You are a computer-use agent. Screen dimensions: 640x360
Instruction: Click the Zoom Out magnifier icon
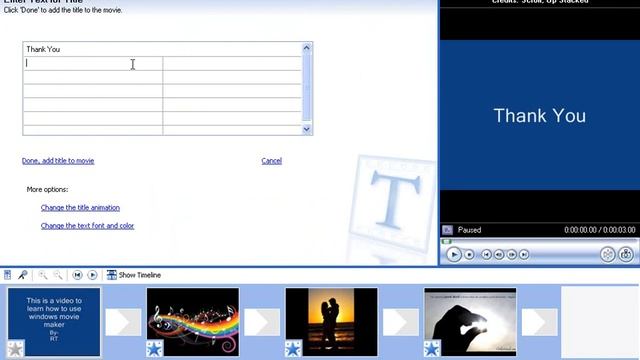pos(58,275)
